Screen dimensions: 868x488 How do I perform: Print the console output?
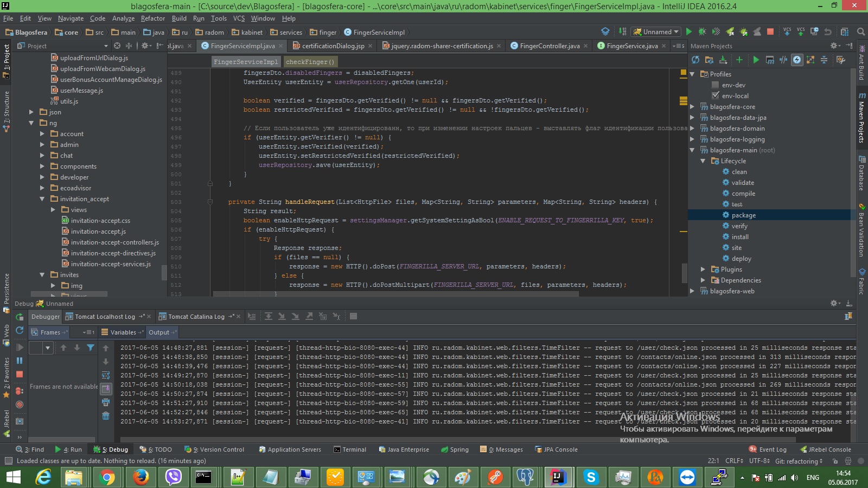tap(106, 402)
